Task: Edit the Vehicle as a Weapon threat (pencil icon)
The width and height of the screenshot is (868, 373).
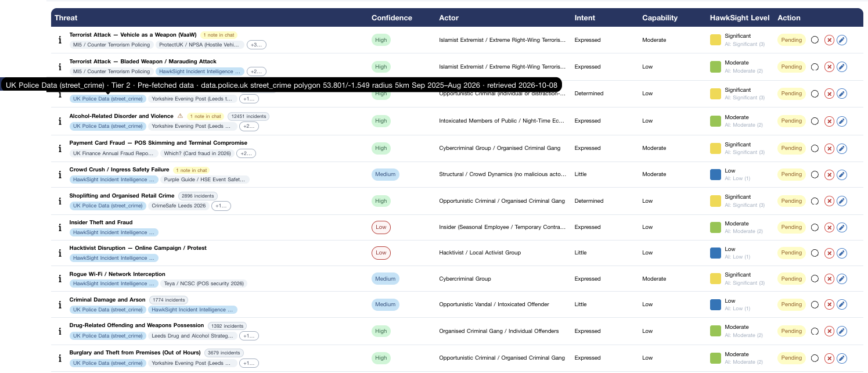Action: pyautogui.click(x=842, y=40)
